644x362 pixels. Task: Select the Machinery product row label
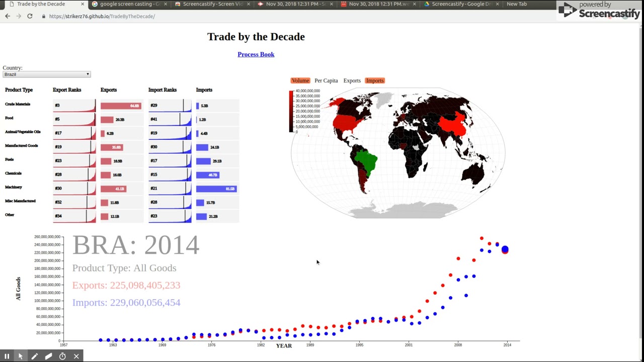tap(14, 187)
